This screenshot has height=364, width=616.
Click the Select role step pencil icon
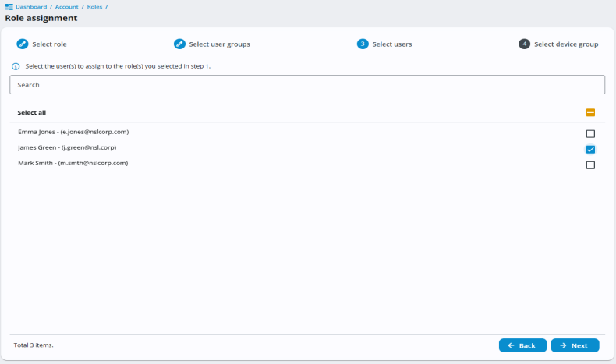click(23, 44)
